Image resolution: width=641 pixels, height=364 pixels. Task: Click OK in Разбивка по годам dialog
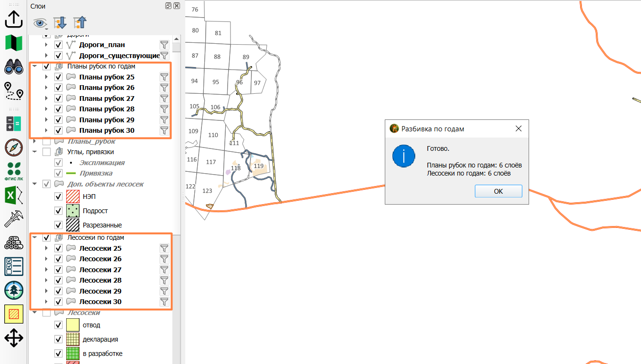pyautogui.click(x=498, y=191)
